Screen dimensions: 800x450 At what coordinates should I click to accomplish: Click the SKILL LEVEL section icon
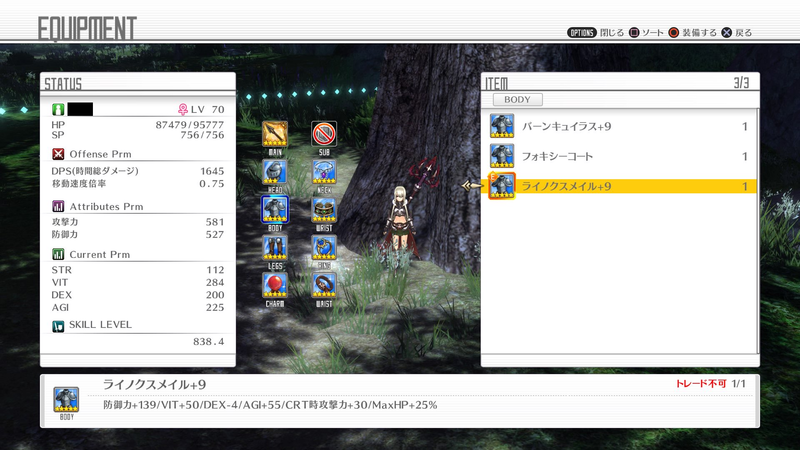[x=58, y=326]
